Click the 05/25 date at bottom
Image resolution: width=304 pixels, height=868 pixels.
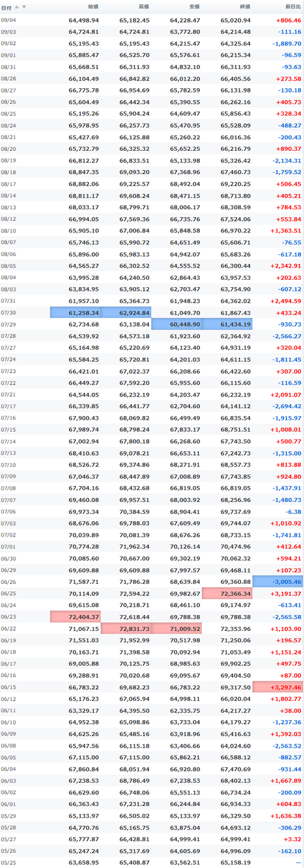[9, 862]
